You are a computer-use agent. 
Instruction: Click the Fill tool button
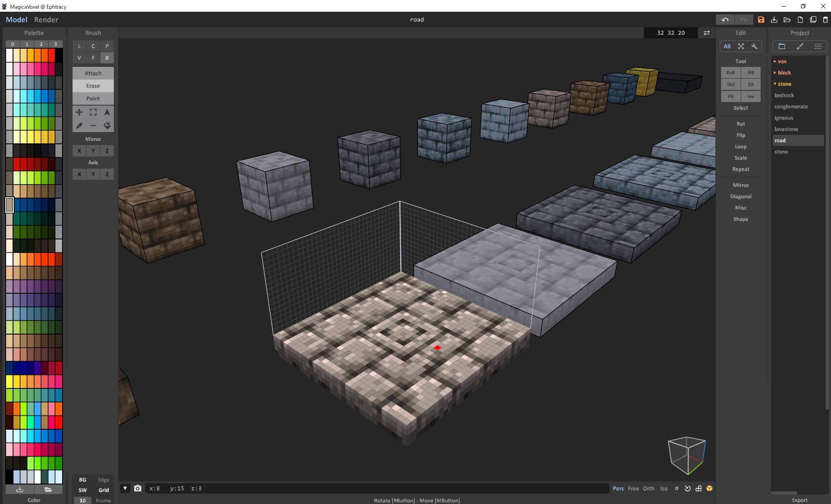click(751, 73)
